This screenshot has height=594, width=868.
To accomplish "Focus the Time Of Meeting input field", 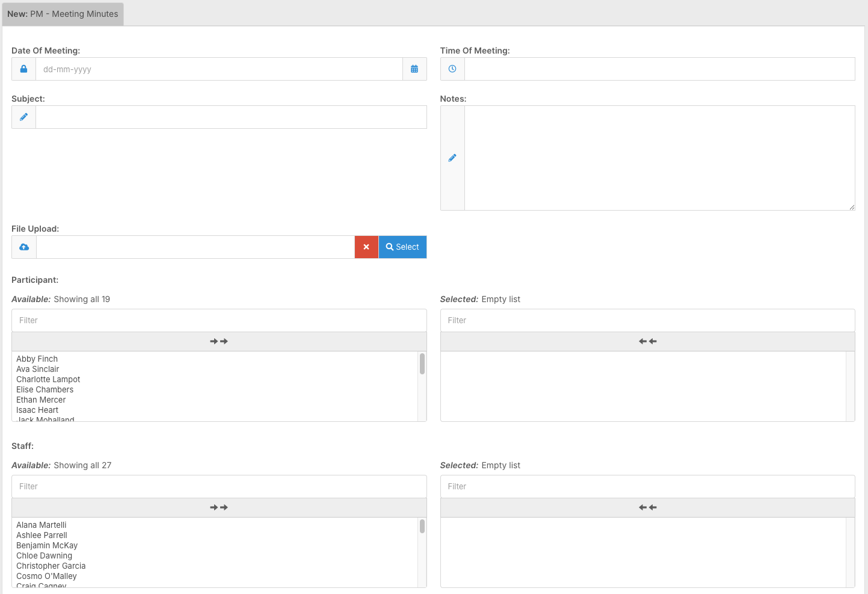I will coord(660,69).
